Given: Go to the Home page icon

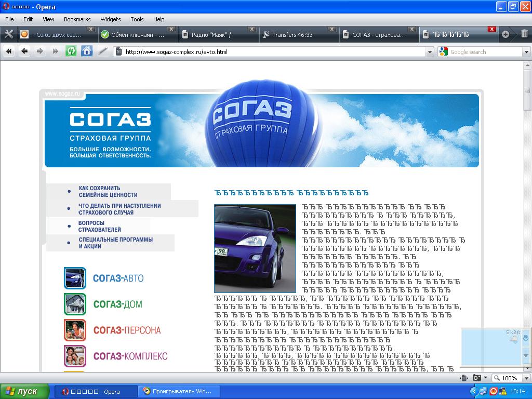Looking at the screenshot, I should pyautogui.click(x=87, y=51).
